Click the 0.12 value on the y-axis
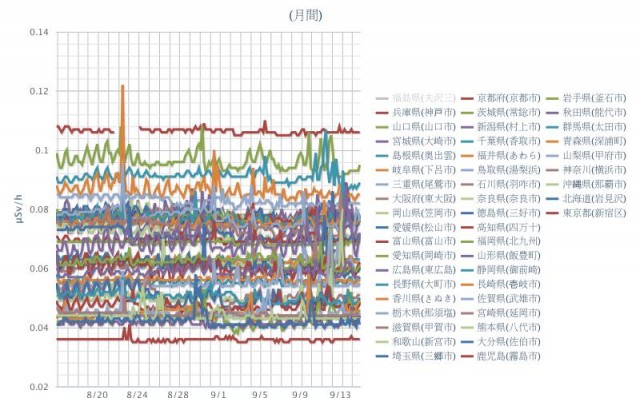Viewport: 640px width, 398px height. click(x=39, y=91)
